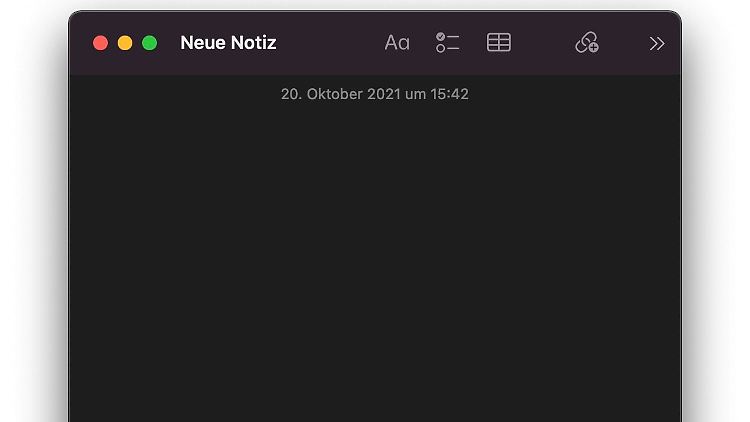Show text style options under Aa
The image size is (750, 422).
pyautogui.click(x=397, y=43)
